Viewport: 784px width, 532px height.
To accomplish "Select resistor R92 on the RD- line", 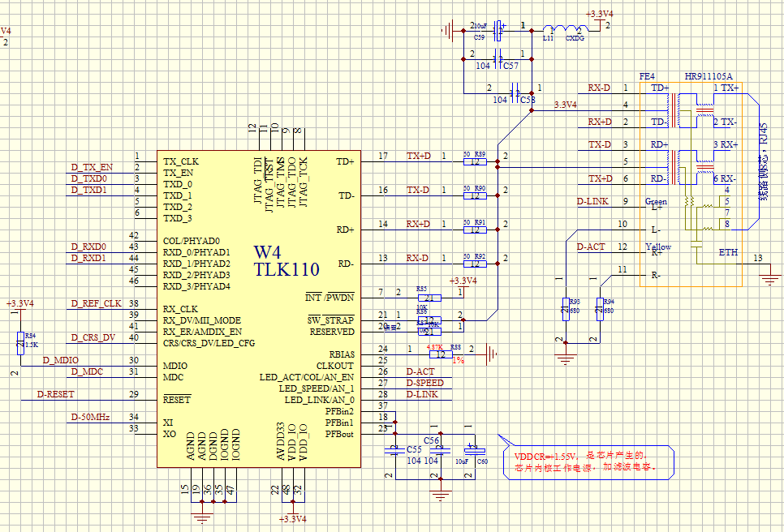I will (x=475, y=264).
